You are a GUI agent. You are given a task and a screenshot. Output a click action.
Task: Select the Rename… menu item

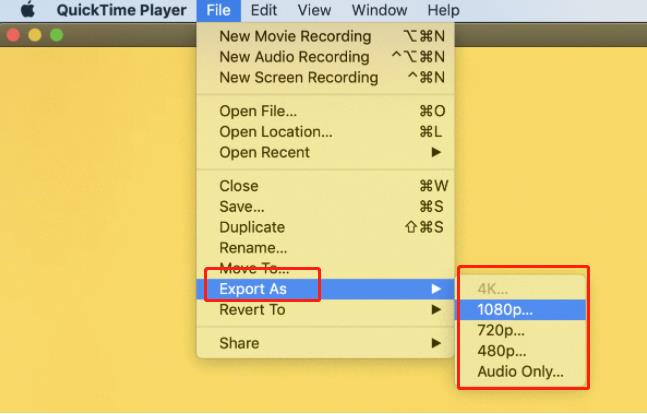(x=326, y=248)
